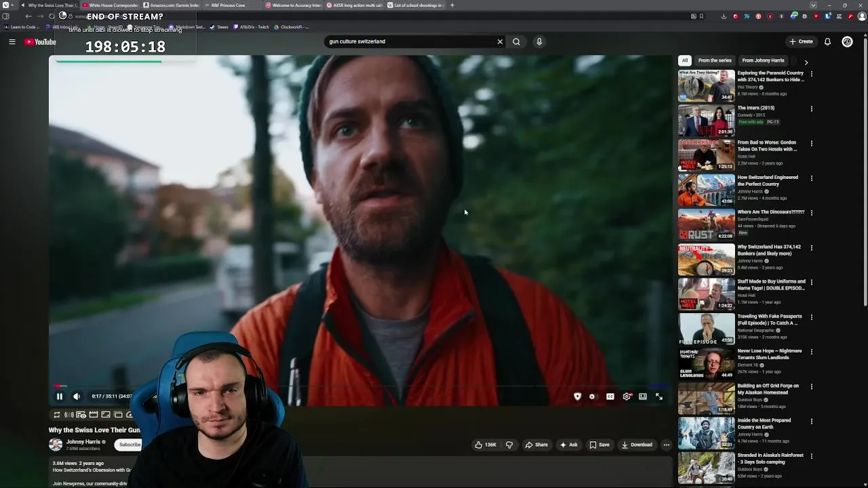This screenshot has height=488, width=868.
Task: Open more actions ellipsis beside Download
Action: pos(667,445)
